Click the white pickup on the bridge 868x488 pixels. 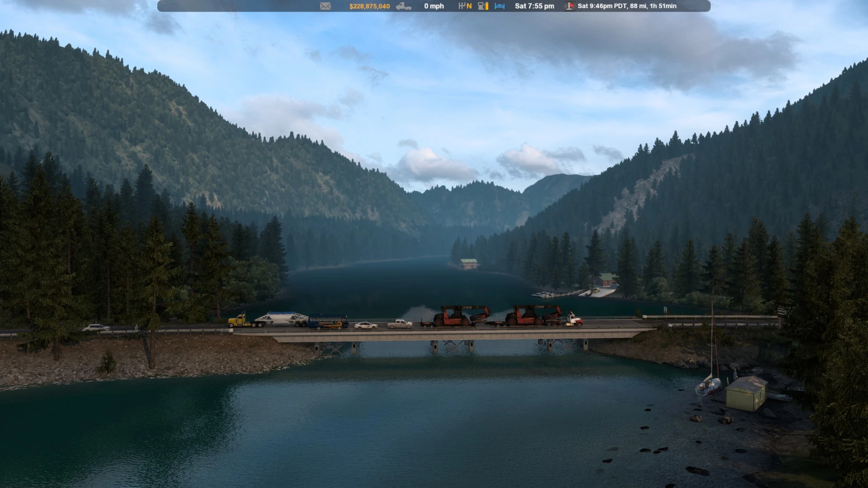tap(400, 324)
